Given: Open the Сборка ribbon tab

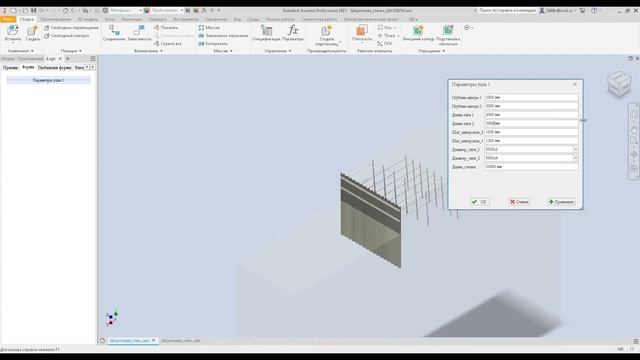Looking at the screenshot, I should tap(27, 19).
